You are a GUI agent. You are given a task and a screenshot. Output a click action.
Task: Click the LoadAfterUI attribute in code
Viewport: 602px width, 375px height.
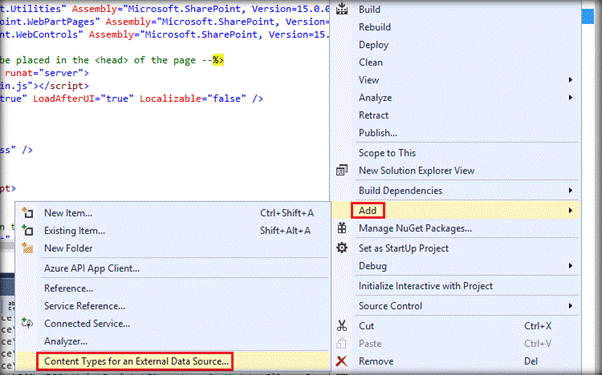pos(63,99)
